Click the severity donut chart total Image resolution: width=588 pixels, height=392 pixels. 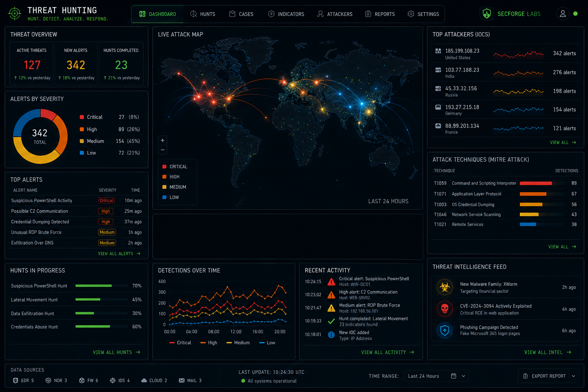[x=40, y=136]
